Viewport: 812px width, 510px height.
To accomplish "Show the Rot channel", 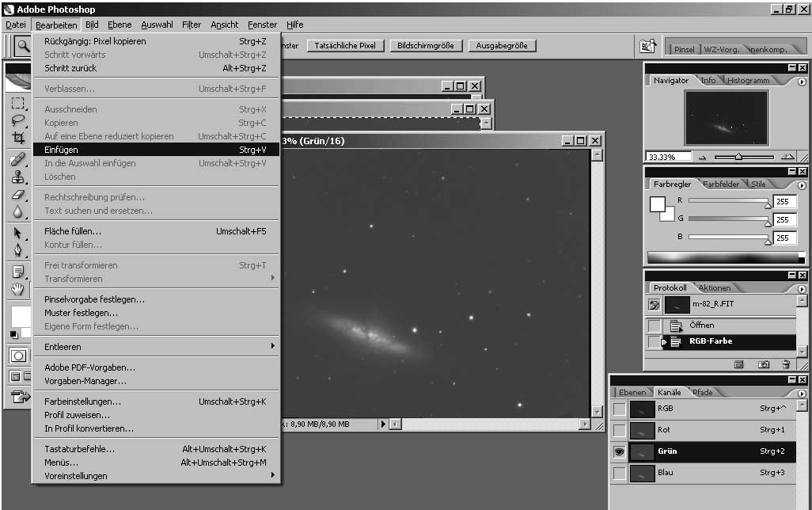I will (620, 430).
